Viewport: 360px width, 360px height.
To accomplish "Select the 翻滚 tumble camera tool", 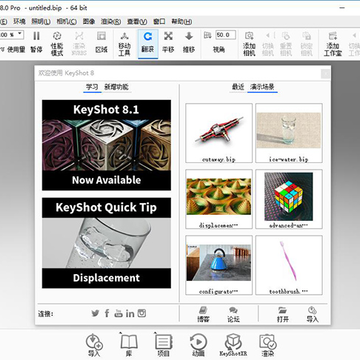I will click(x=148, y=43).
